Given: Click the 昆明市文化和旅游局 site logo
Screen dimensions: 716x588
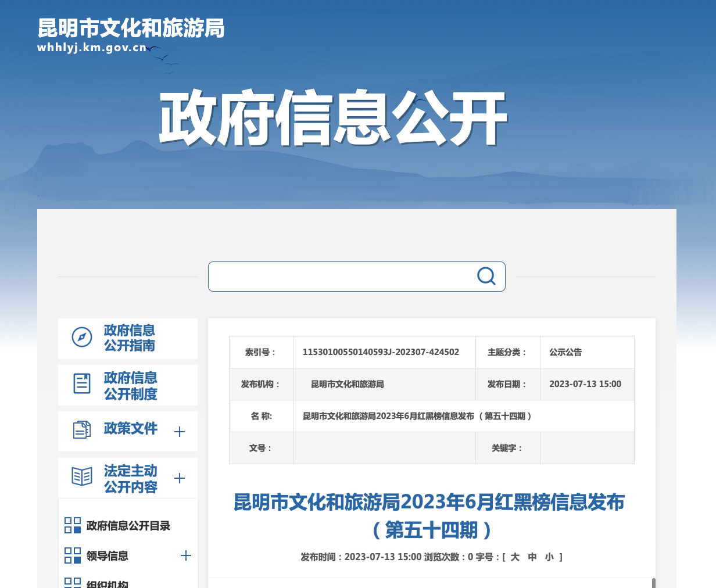Looking at the screenshot, I should click(131, 28).
